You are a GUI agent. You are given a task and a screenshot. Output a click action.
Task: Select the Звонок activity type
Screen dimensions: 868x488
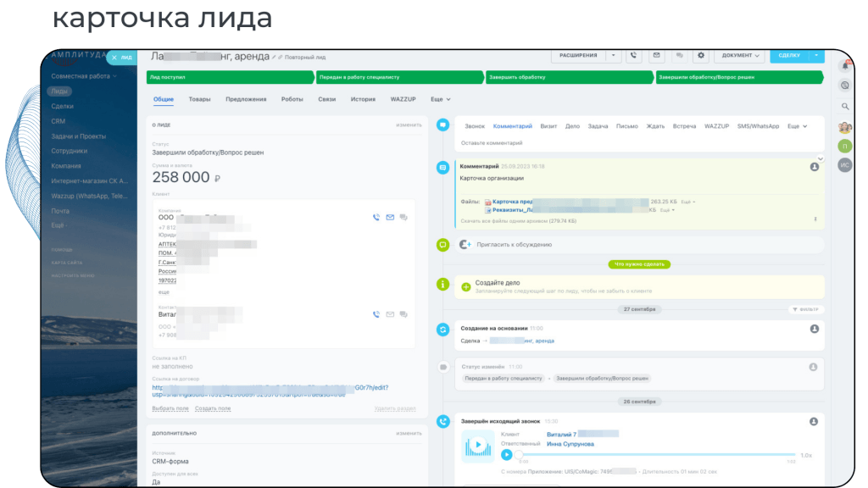click(x=475, y=126)
